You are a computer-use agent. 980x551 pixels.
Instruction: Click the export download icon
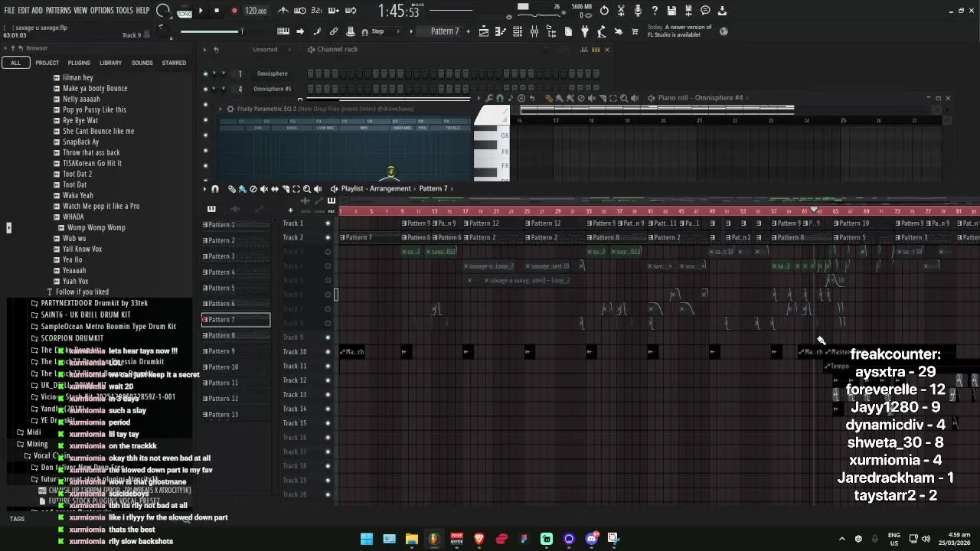click(722, 11)
